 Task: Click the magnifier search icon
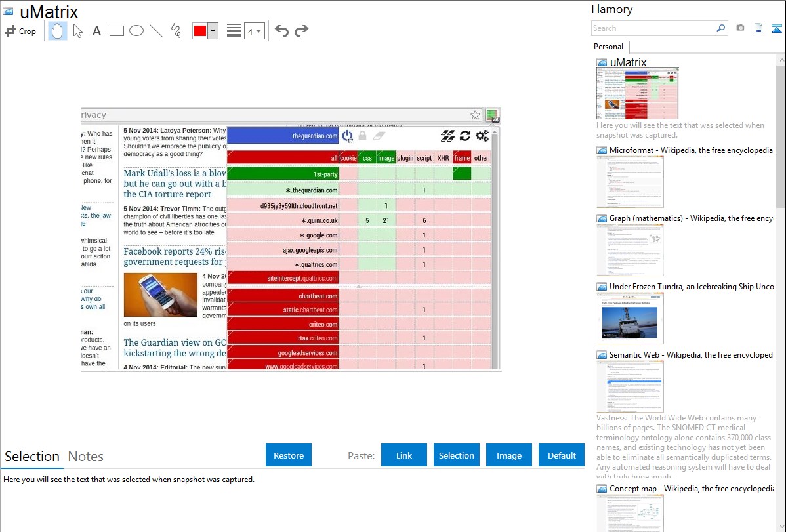(x=720, y=28)
